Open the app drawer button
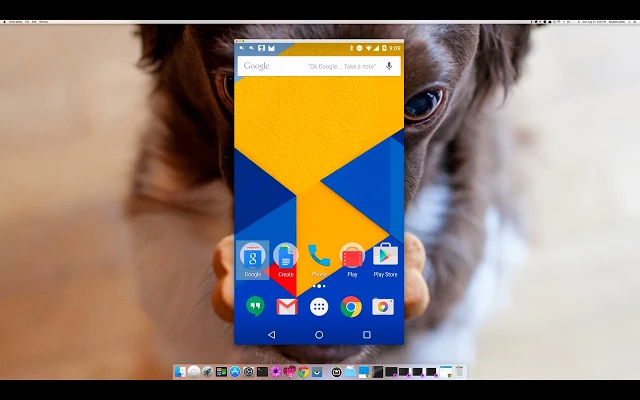 pyautogui.click(x=319, y=307)
